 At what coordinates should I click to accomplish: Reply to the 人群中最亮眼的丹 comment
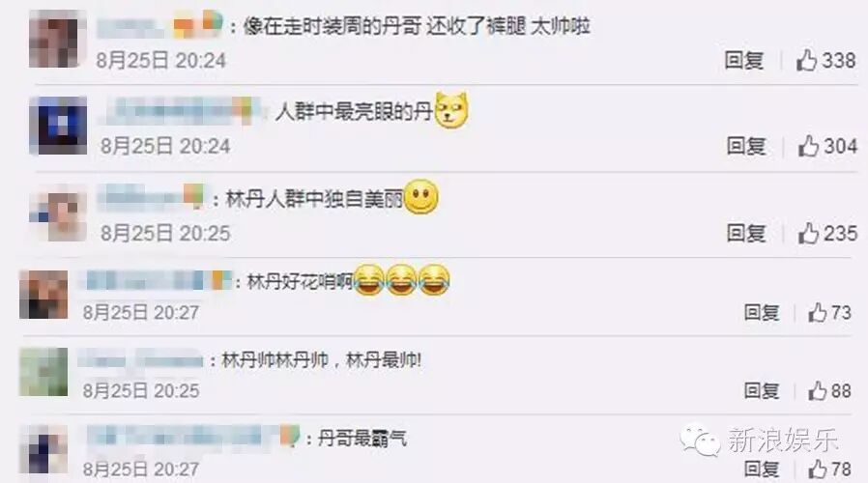pos(746,146)
